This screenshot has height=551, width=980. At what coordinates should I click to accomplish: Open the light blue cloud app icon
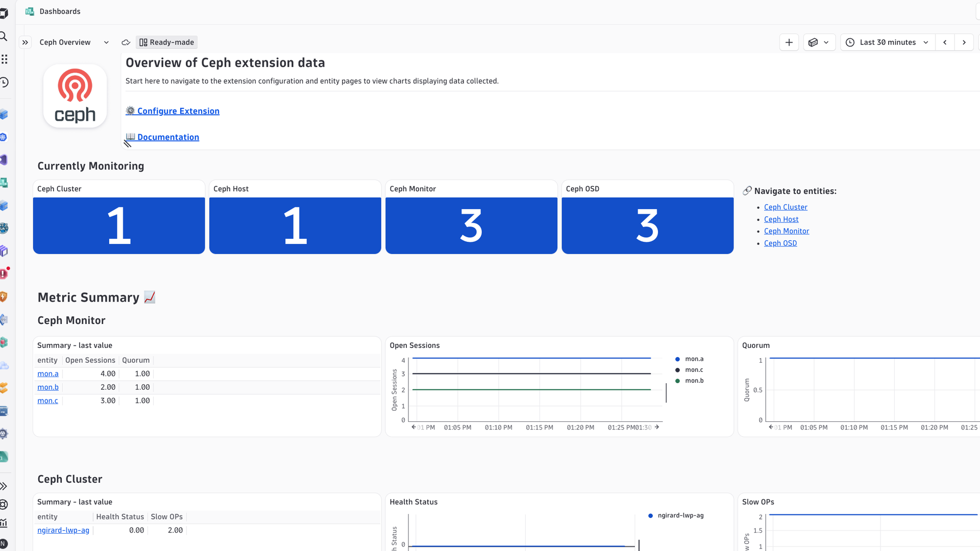click(4, 365)
